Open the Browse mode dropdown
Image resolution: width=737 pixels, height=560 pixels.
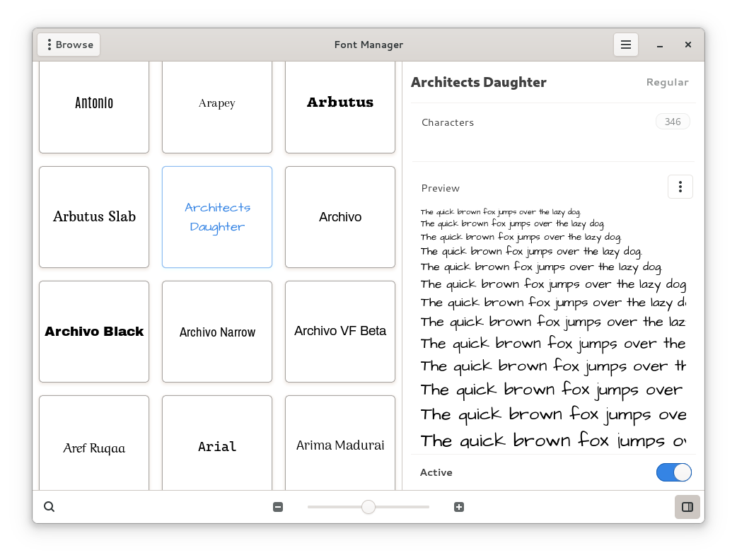[69, 45]
